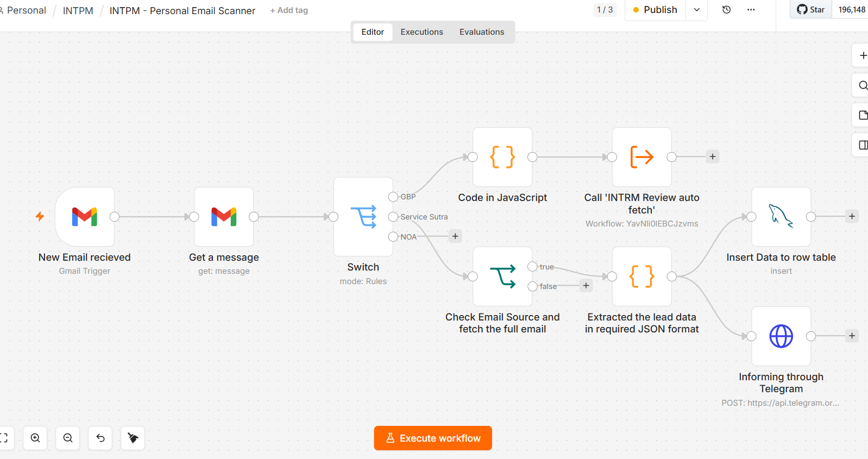Go to the Personal breadcrumb
Image resolution: width=868 pixels, height=459 pixels.
point(25,10)
